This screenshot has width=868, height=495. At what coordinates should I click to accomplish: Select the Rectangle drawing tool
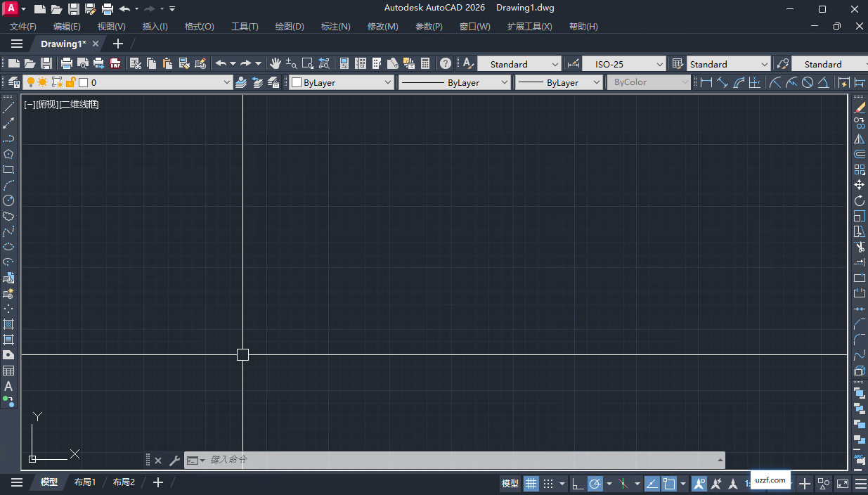pyautogui.click(x=8, y=169)
